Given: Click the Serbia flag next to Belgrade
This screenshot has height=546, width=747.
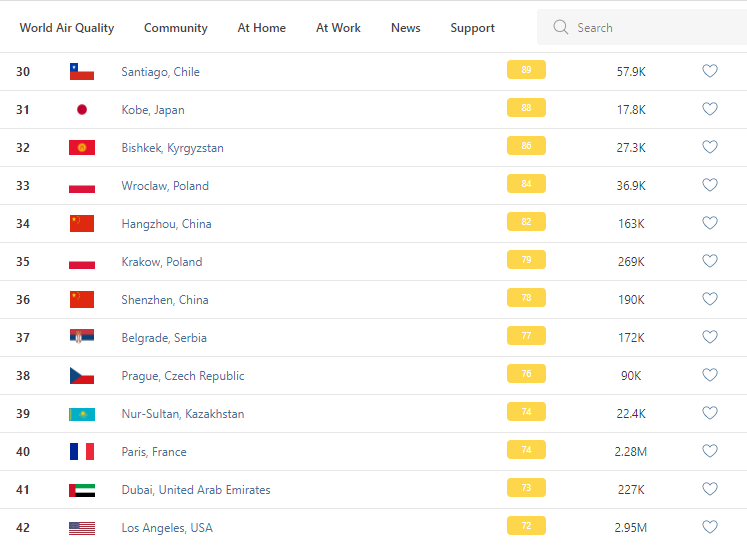Looking at the screenshot, I should (82, 338).
